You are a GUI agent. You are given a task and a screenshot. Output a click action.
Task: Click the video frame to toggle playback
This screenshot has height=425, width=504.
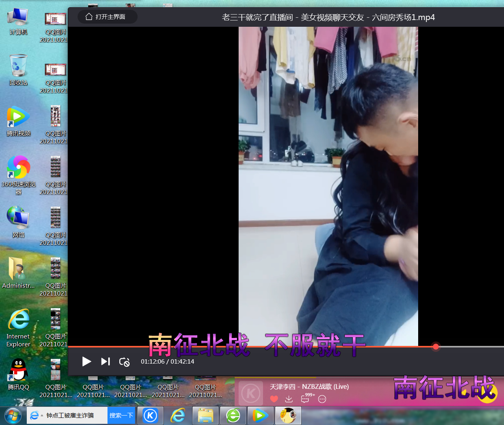point(328,186)
